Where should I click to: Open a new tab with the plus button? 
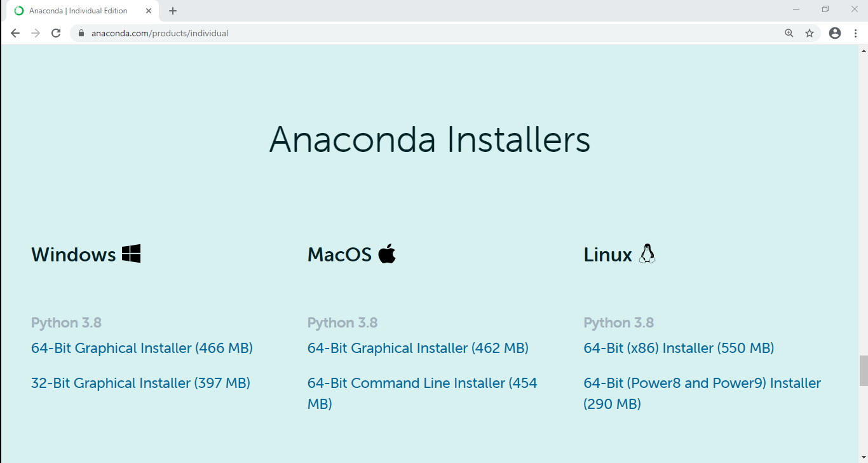click(173, 11)
